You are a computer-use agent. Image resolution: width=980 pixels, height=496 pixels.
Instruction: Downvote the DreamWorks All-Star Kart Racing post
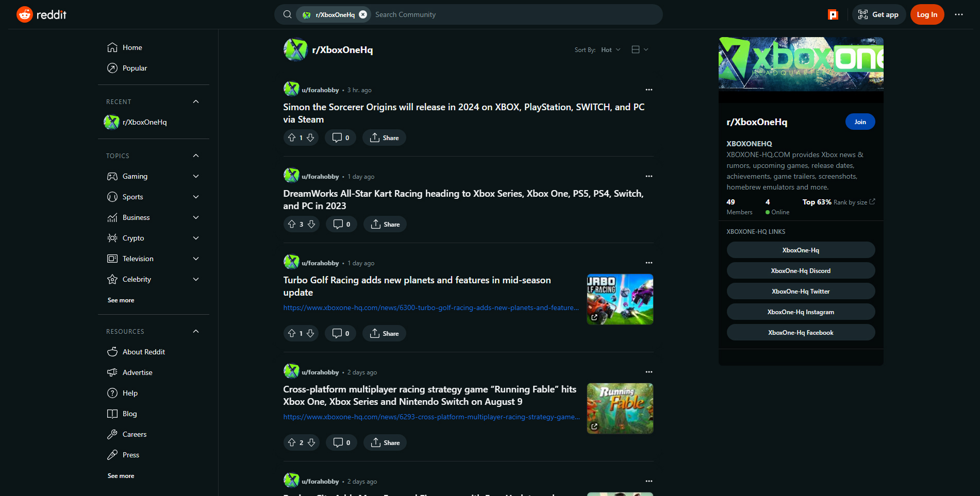tap(311, 224)
